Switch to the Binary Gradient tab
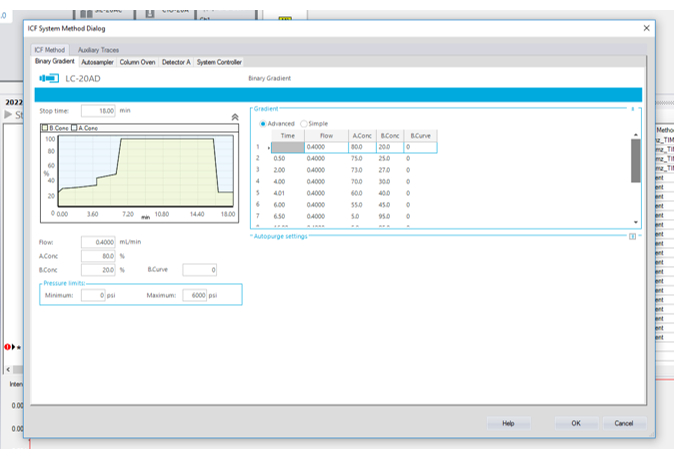This screenshot has height=459, width=674. click(x=55, y=61)
